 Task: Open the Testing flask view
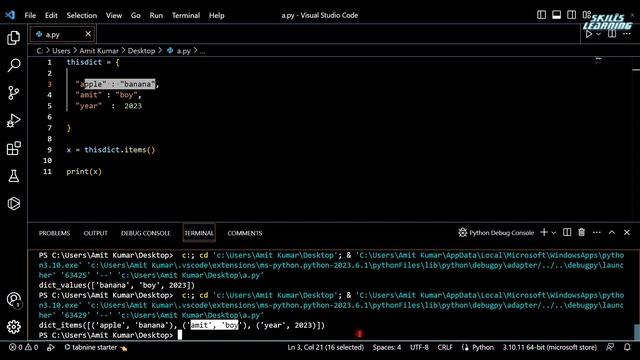13,176
